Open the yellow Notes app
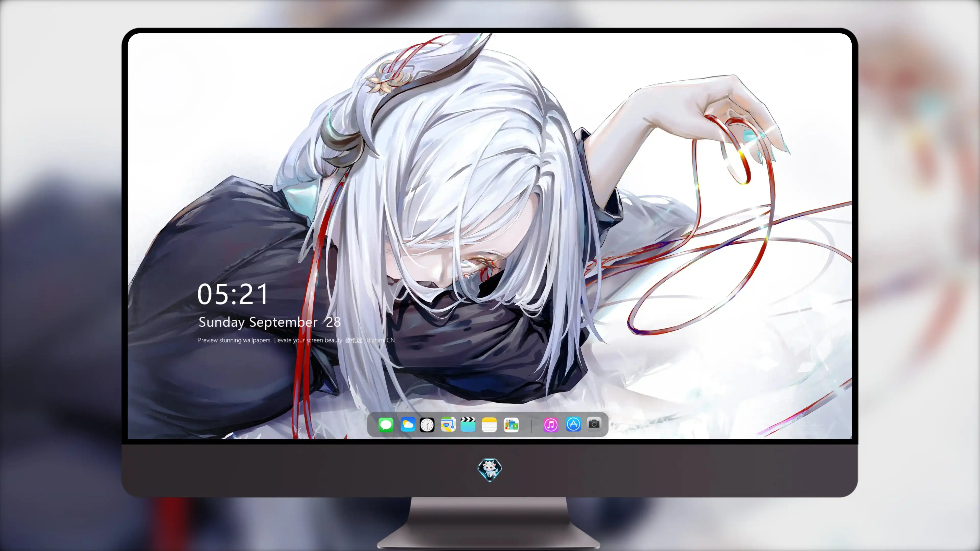The height and width of the screenshot is (551, 980). point(489,425)
